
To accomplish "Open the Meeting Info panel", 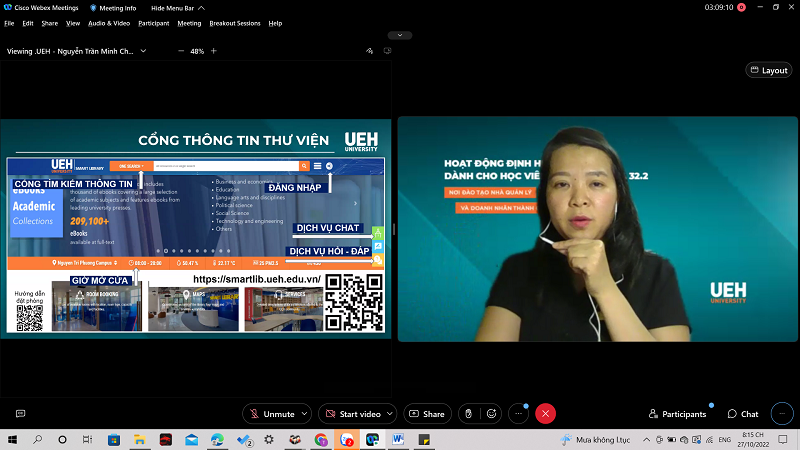I will click(113, 8).
